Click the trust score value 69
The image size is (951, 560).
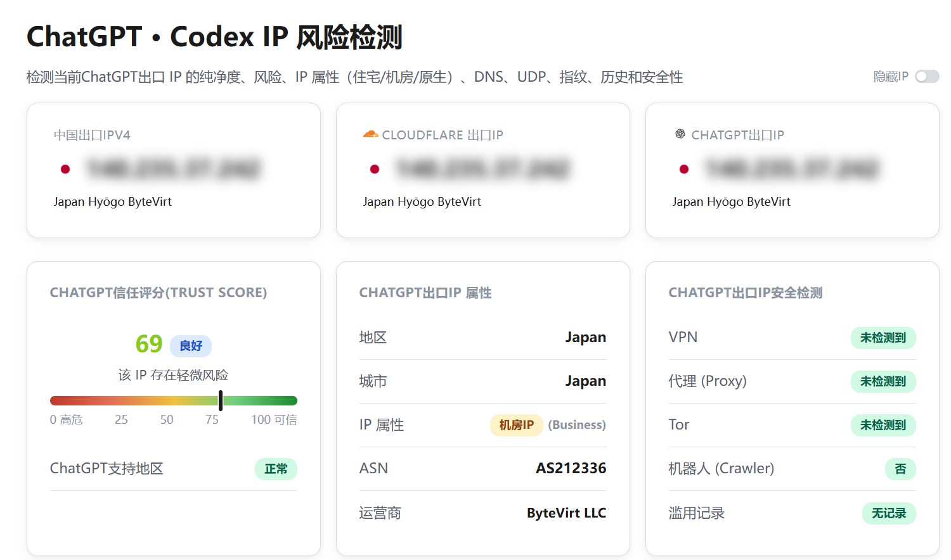(149, 344)
